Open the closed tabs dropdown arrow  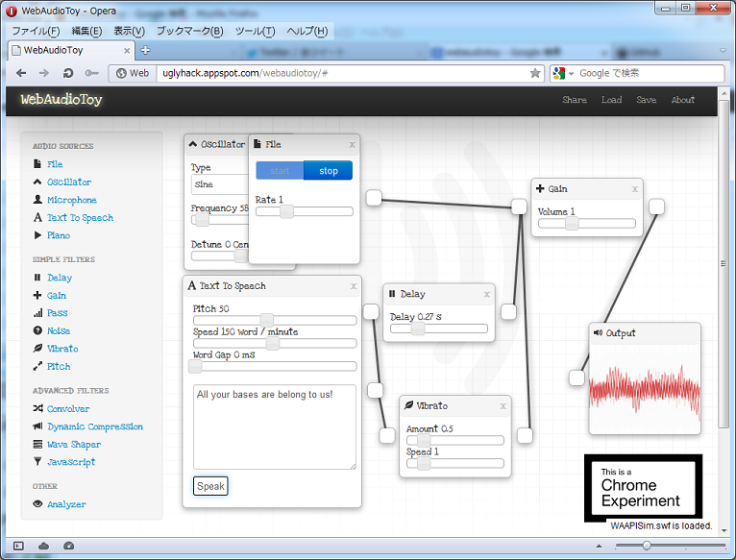[x=723, y=50]
